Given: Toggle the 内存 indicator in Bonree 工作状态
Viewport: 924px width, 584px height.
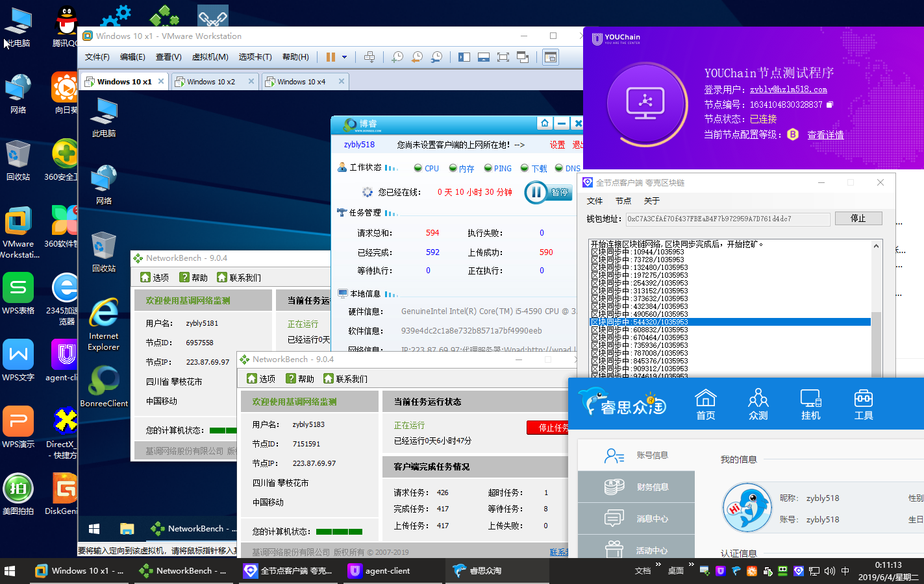Looking at the screenshot, I should point(462,168).
